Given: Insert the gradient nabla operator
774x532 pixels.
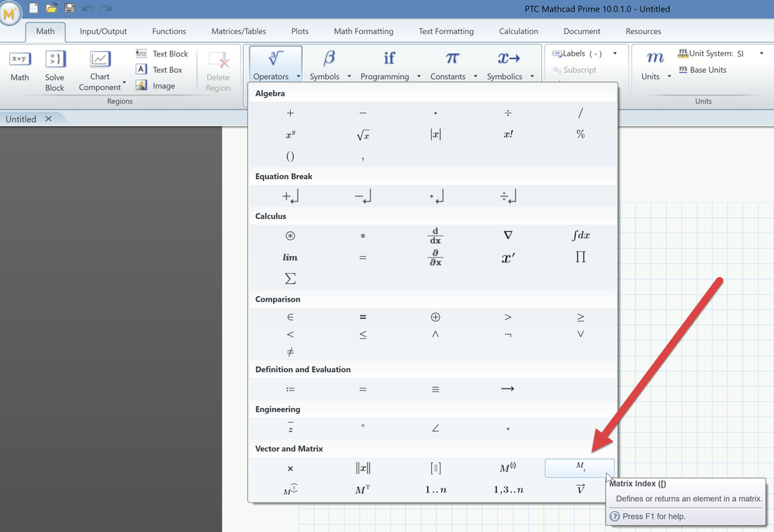Looking at the screenshot, I should [x=508, y=236].
